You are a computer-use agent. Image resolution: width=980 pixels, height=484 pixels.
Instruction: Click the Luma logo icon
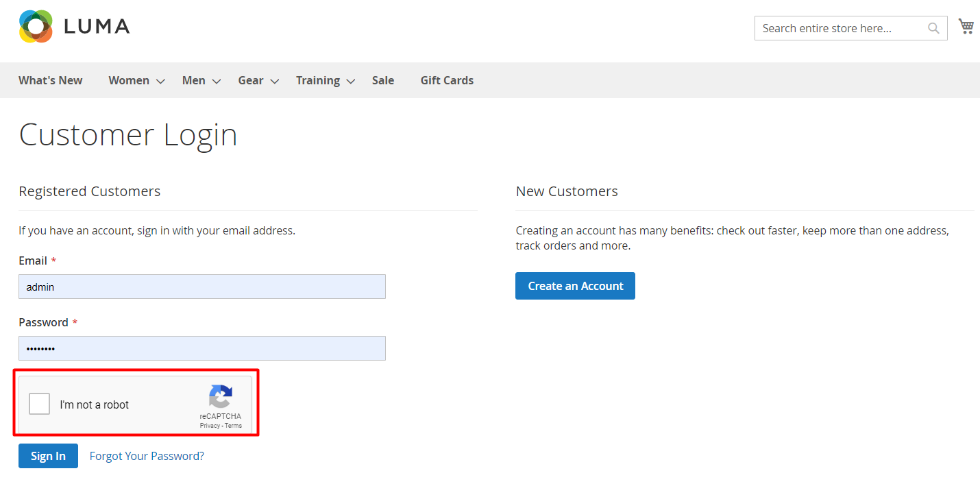(x=36, y=27)
